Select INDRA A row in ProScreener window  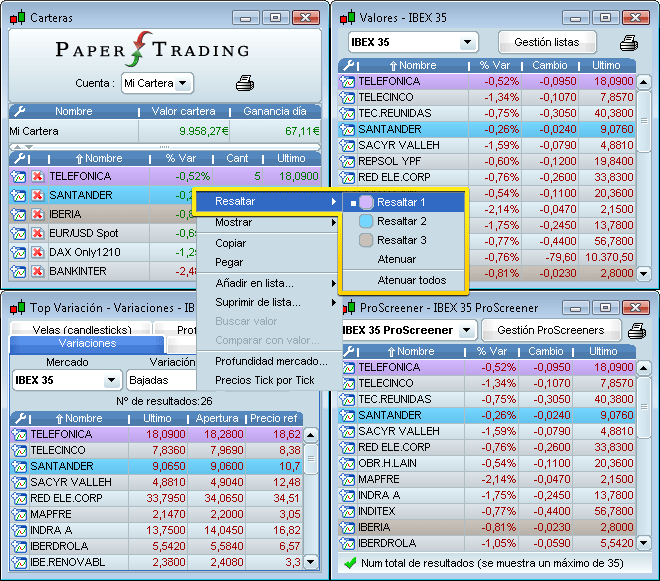click(487, 496)
